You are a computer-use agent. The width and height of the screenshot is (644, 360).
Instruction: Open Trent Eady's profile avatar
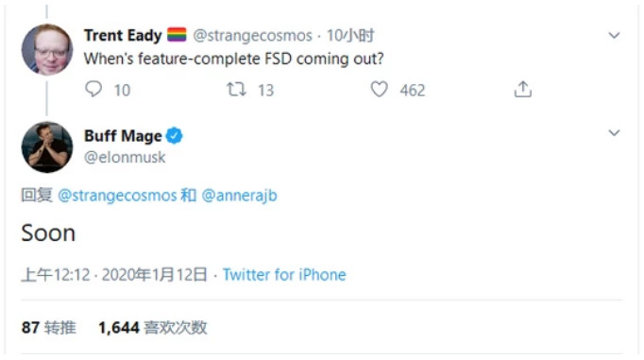pyautogui.click(x=47, y=49)
